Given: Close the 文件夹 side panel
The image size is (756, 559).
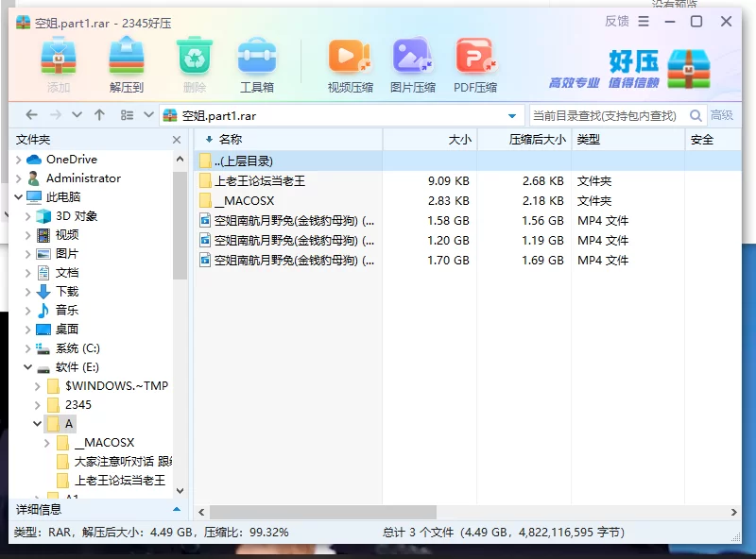Looking at the screenshot, I should [177, 140].
